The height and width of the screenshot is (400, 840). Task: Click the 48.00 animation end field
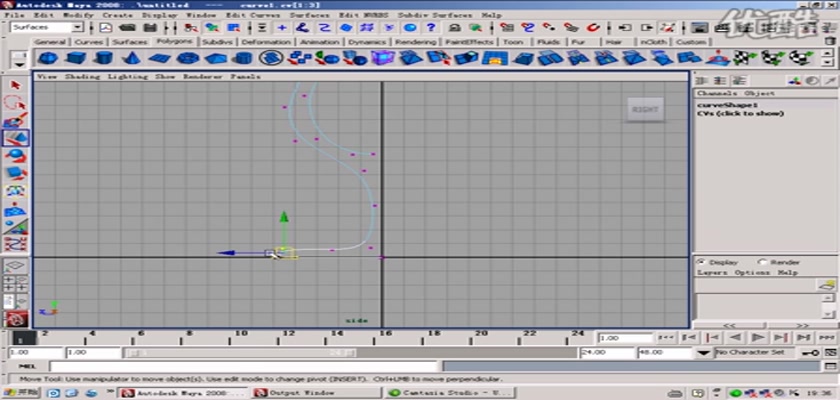[665, 352]
